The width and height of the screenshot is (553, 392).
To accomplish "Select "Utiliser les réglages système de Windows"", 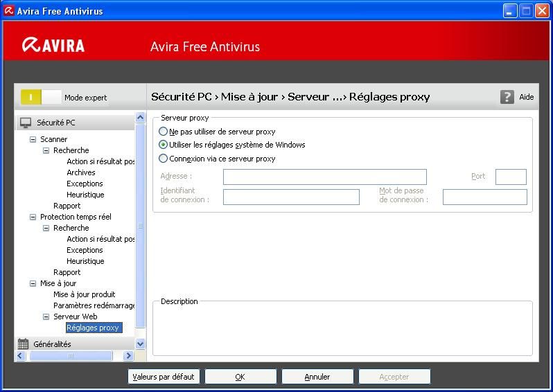I will tap(163, 145).
